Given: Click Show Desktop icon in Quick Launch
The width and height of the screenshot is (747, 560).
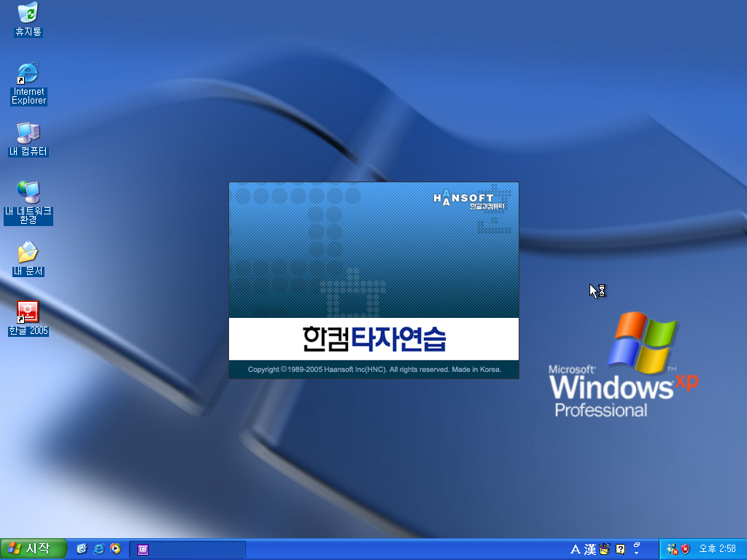Looking at the screenshot, I should [82, 549].
